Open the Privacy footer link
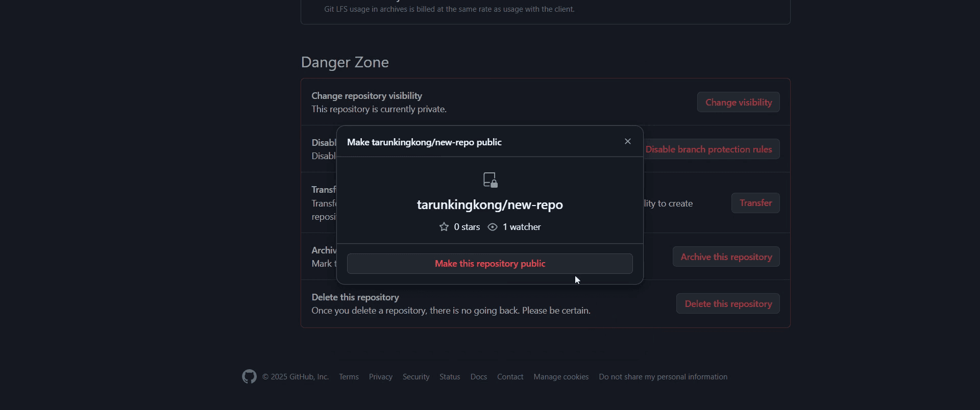 click(381, 377)
